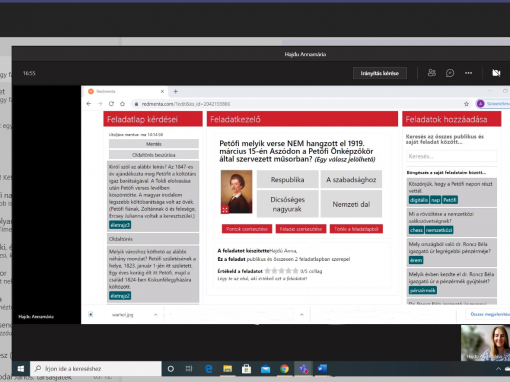This screenshot has width=510, height=382.
Task: Open the more actions ellipsis menu
Action: point(468,73)
